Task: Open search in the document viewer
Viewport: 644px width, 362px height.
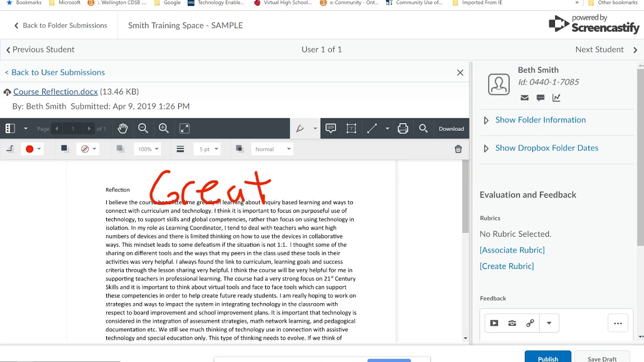Action: point(423,129)
